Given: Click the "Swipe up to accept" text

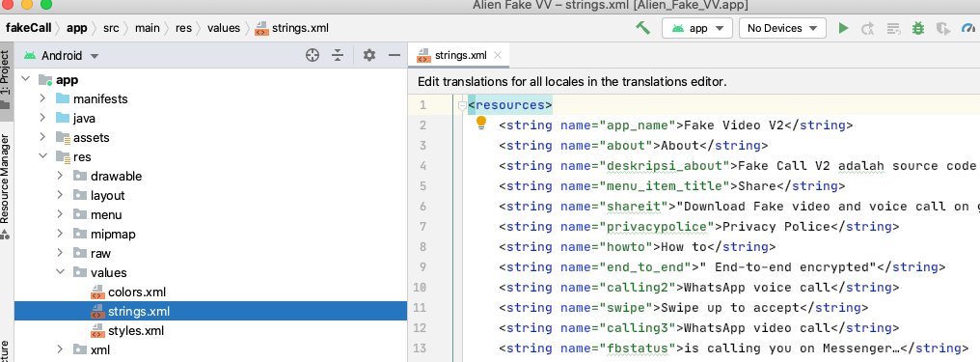Looking at the screenshot, I should pos(730,308).
